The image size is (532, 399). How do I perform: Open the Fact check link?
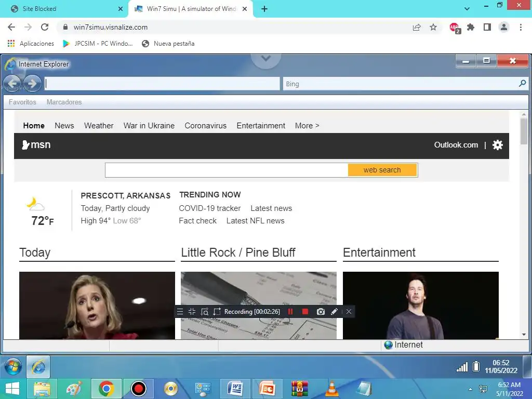pyautogui.click(x=198, y=221)
